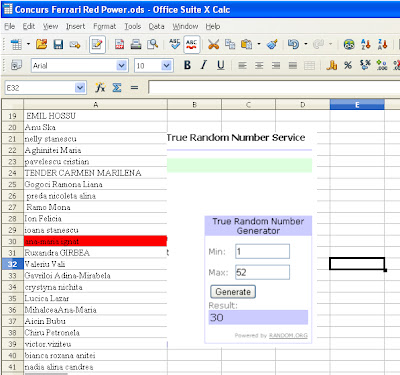Click the Format Paintbrush icon
The height and width of the screenshot is (375, 400).
pos(272,44)
